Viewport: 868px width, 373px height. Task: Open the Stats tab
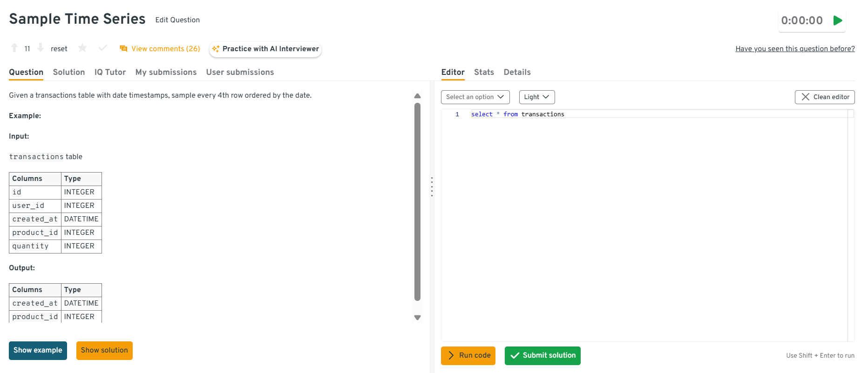click(x=484, y=72)
